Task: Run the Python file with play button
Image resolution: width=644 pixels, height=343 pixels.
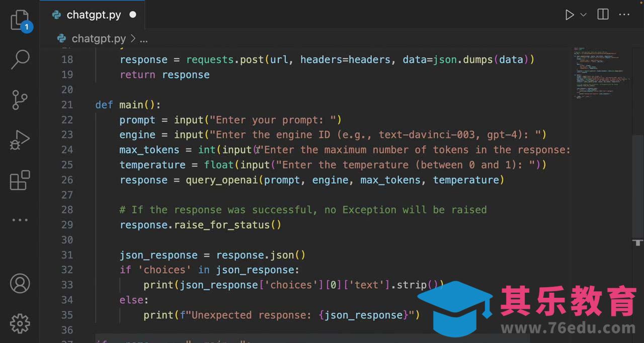Action: click(x=569, y=15)
